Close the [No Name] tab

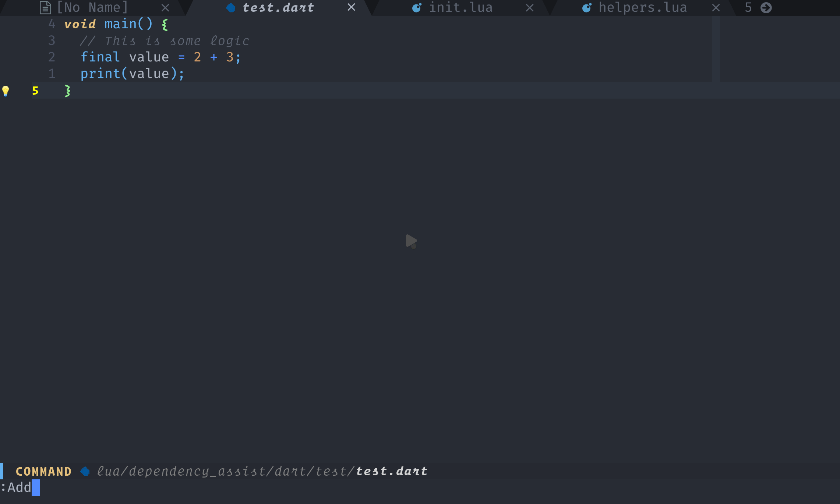click(165, 8)
